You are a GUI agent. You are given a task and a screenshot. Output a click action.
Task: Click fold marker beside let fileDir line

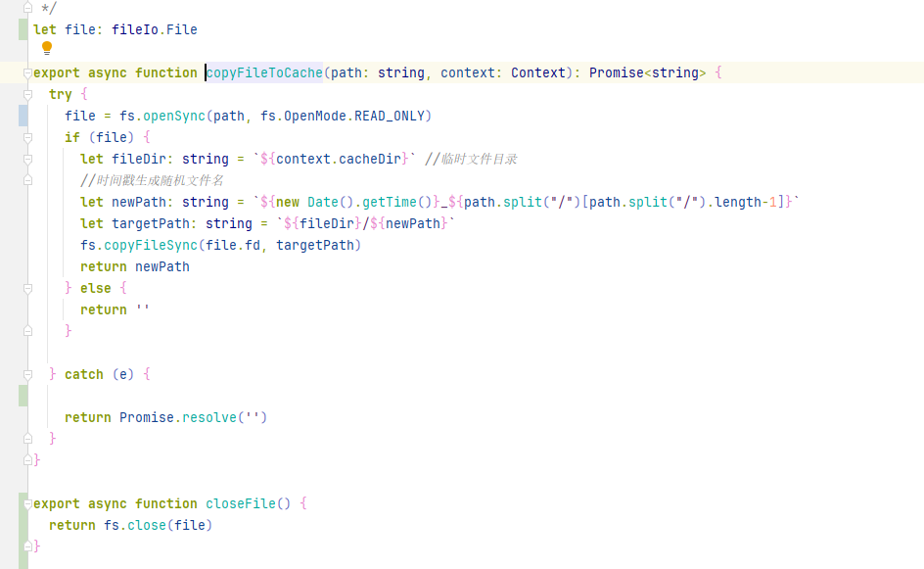(27, 160)
